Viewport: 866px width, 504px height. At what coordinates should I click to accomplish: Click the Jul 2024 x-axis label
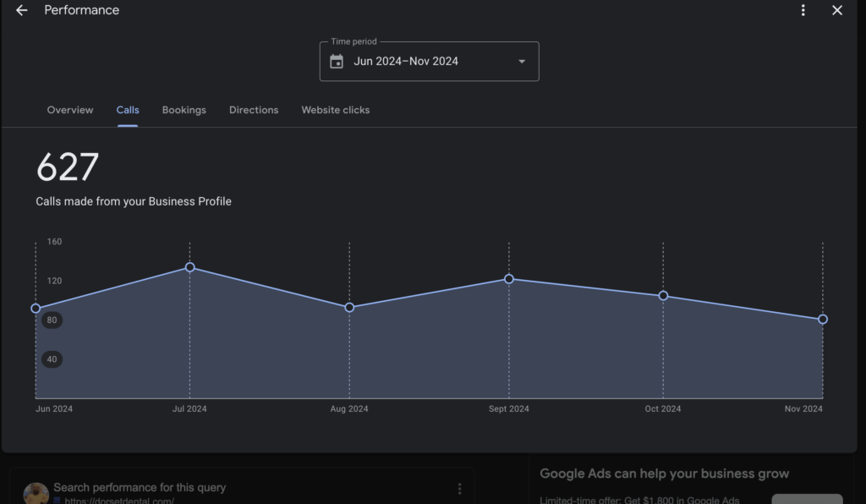(x=189, y=409)
